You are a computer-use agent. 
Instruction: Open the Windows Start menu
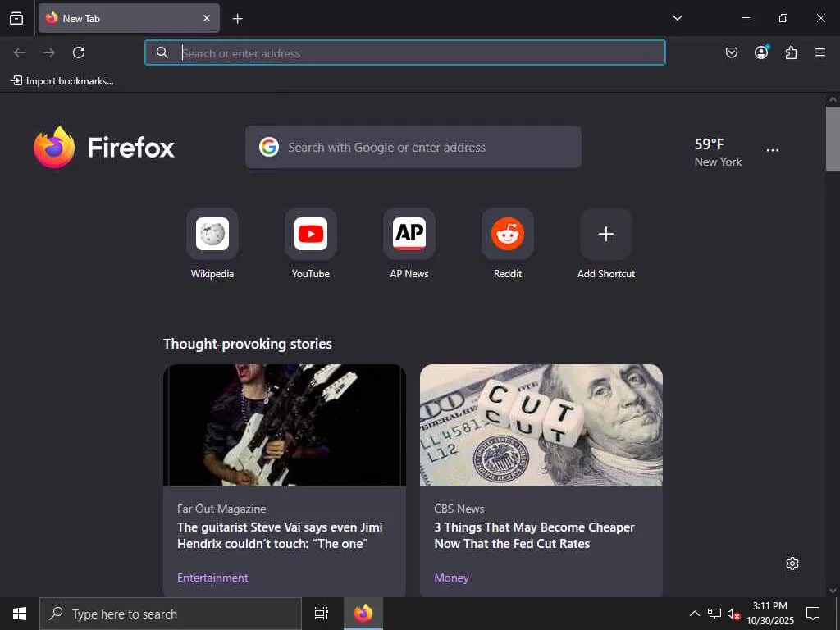click(20, 614)
